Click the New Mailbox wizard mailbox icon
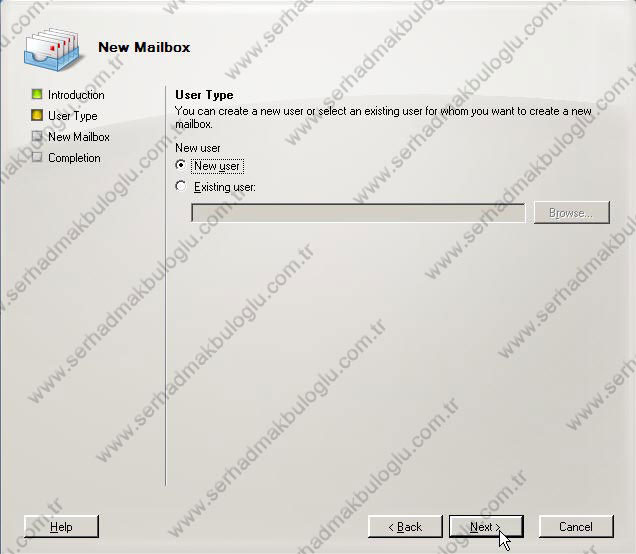 point(52,49)
